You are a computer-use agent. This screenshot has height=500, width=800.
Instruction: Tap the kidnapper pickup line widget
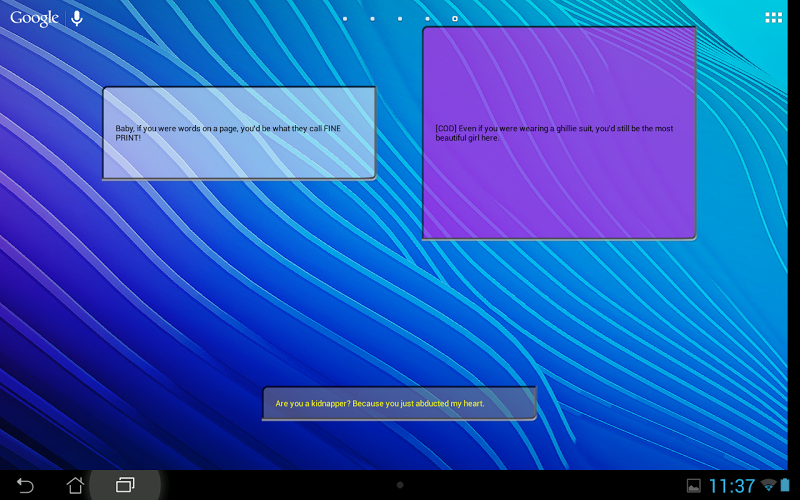[x=399, y=403]
